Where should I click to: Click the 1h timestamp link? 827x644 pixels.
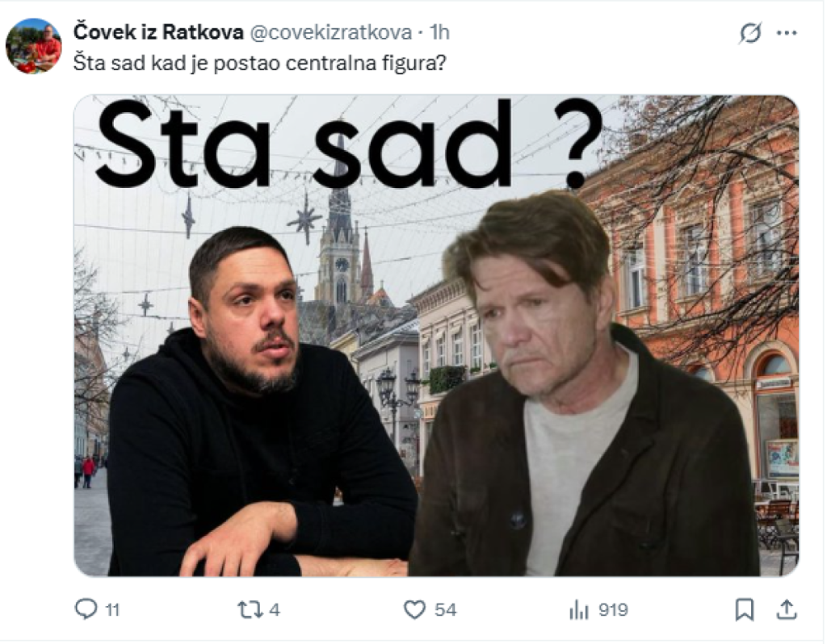[x=439, y=32]
